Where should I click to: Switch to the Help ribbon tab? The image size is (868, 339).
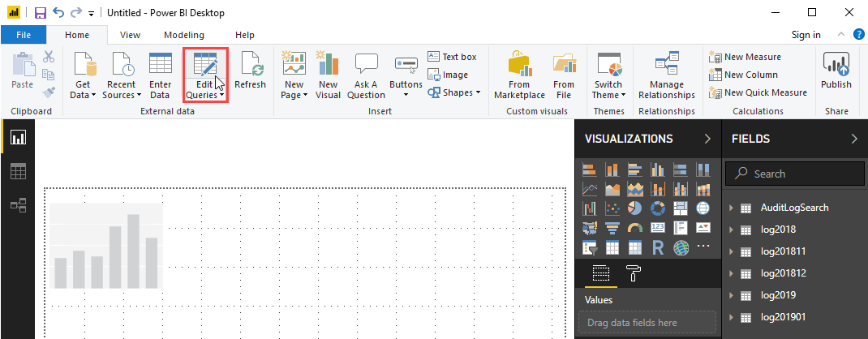[x=245, y=35]
